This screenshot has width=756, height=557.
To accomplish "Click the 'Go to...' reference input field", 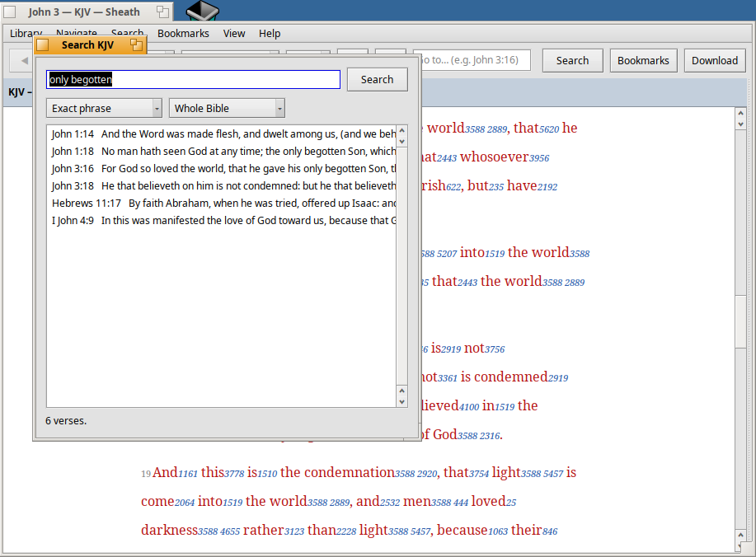I will point(475,60).
